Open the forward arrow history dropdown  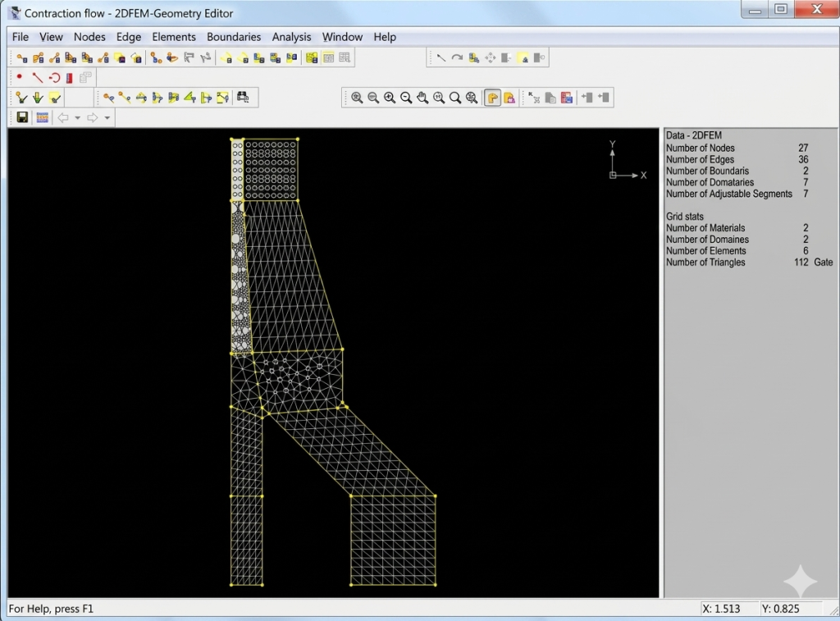pos(107,118)
